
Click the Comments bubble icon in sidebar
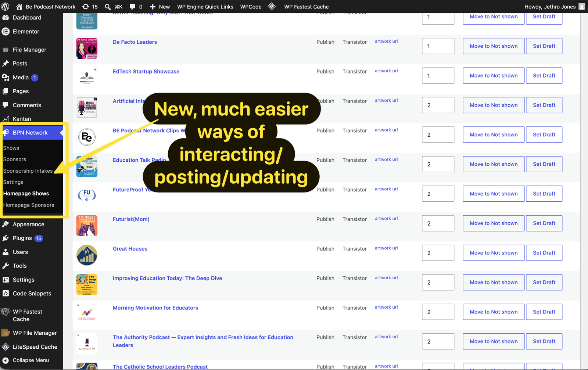coord(6,105)
